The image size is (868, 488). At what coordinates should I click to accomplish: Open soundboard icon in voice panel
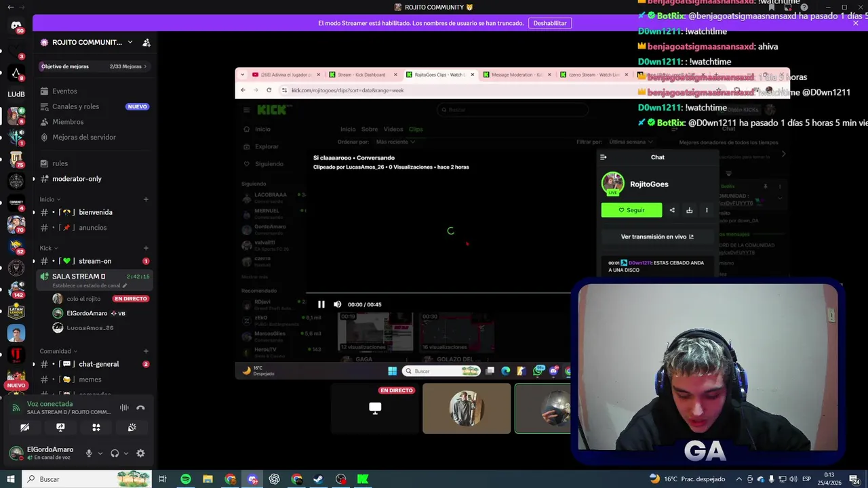click(132, 428)
